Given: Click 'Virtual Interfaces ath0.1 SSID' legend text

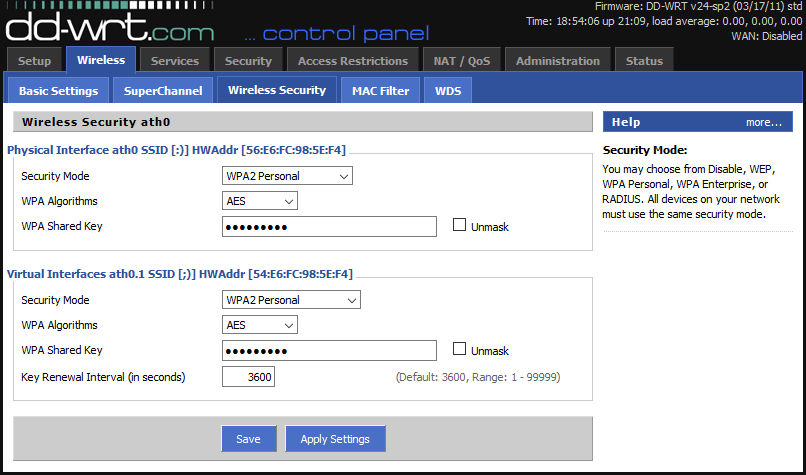Looking at the screenshot, I should pos(180,274).
